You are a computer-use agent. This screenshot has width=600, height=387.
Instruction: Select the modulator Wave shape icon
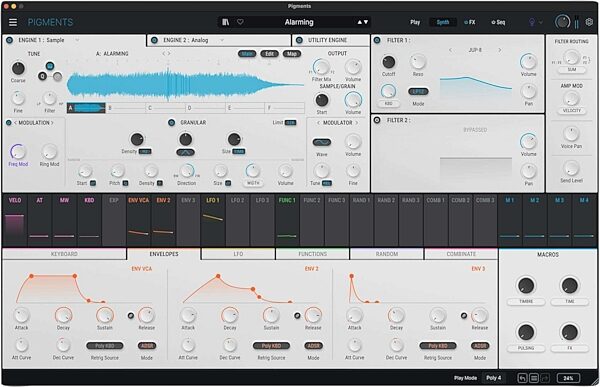[322, 142]
